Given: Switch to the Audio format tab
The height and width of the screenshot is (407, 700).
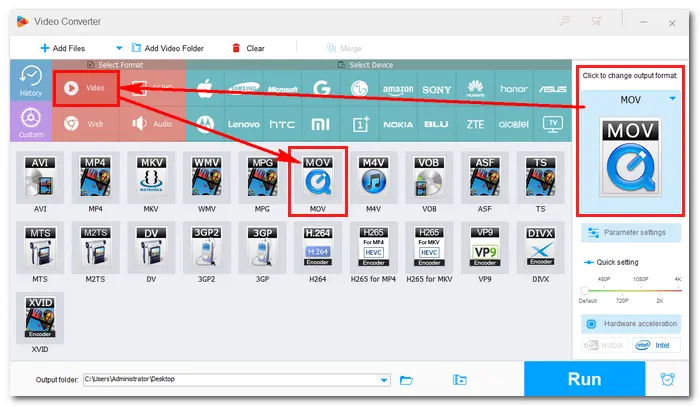Looking at the screenshot, I should pyautogui.click(x=152, y=124).
